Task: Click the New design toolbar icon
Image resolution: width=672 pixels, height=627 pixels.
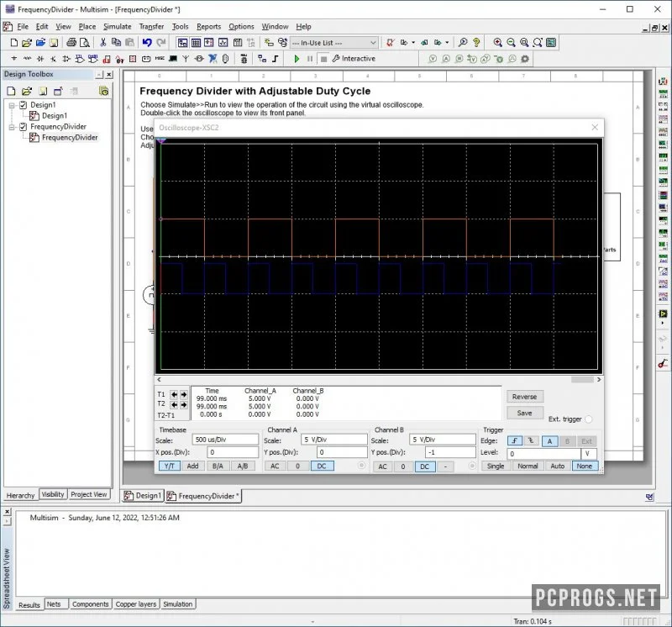Action: point(13,43)
